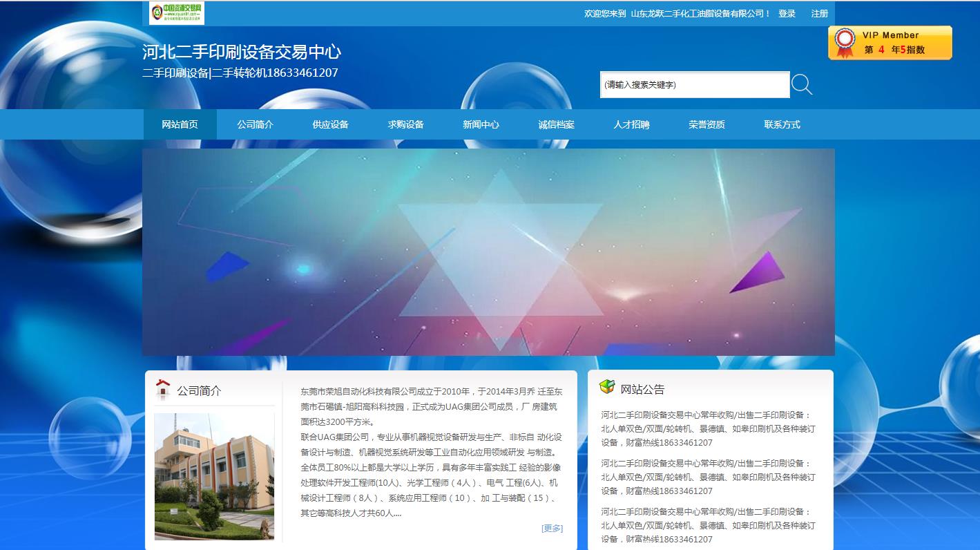Screen dimensions: 980x550
Task: Open the 网站首页 tab
Action: [180, 124]
